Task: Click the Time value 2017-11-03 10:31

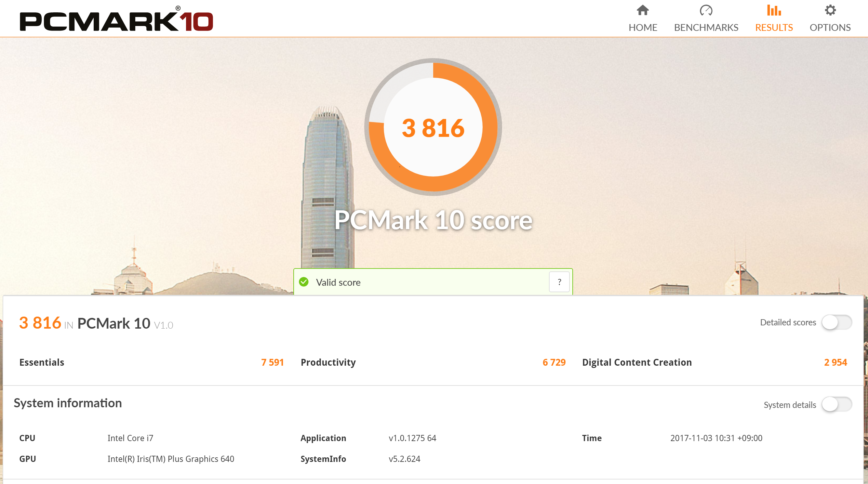Action: point(716,438)
